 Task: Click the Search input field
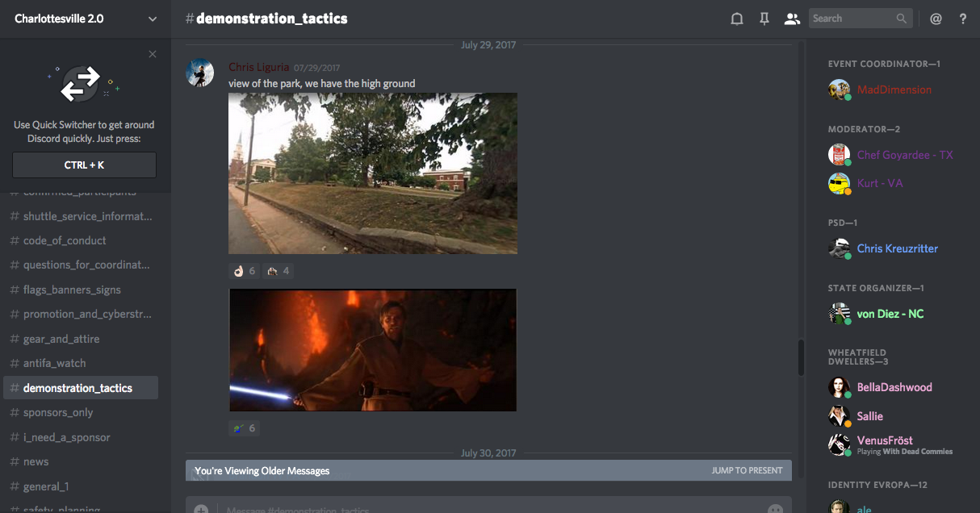[852, 19]
